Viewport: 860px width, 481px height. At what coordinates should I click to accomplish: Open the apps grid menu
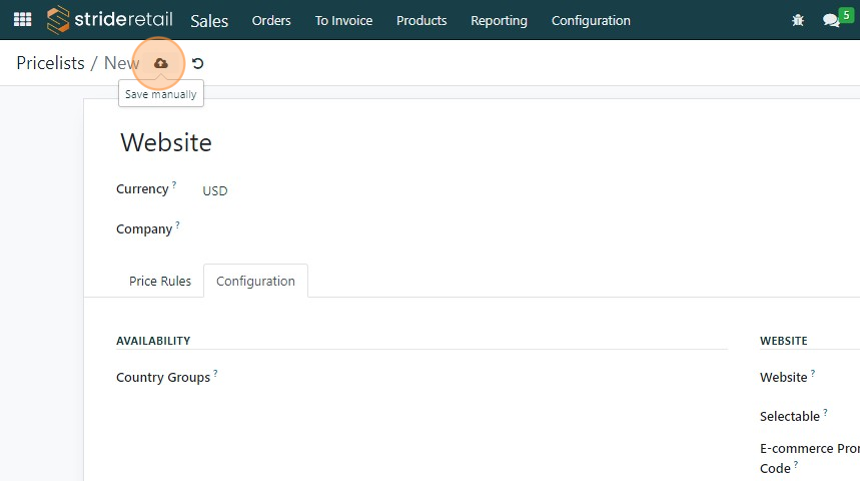point(22,20)
